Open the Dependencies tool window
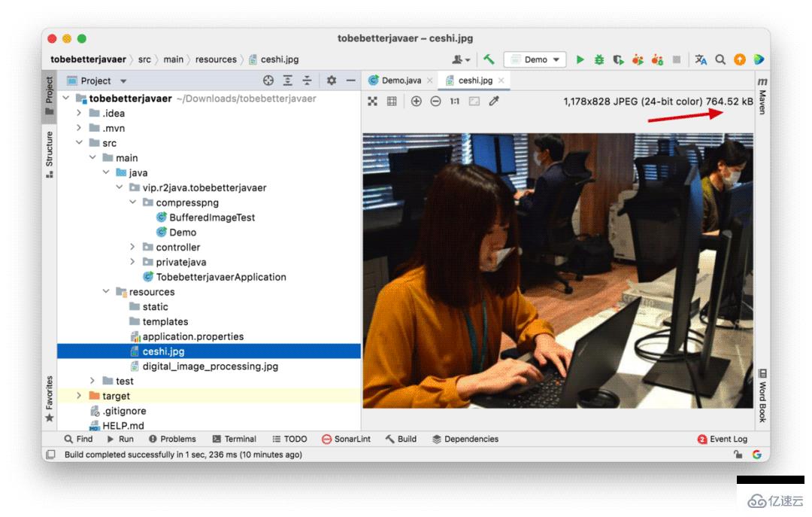Image resolution: width=812 pixels, height=517 pixels. 465,439
